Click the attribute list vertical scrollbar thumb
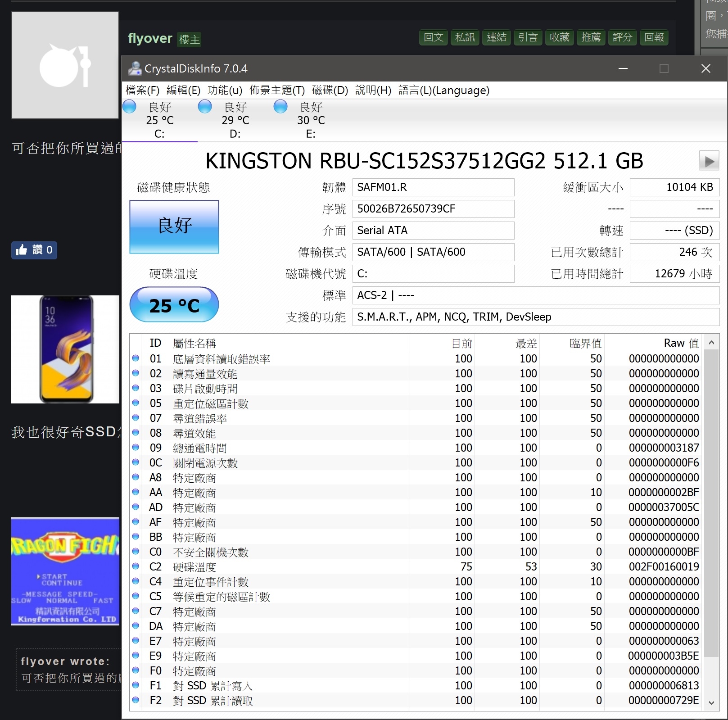This screenshot has height=720, width=728. click(711, 503)
